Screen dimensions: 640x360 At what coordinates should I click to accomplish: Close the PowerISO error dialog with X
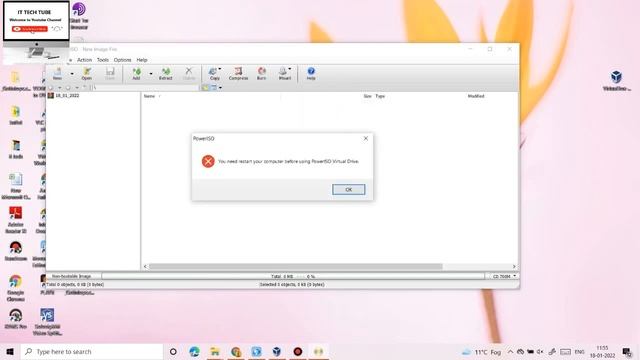point(366,139)
